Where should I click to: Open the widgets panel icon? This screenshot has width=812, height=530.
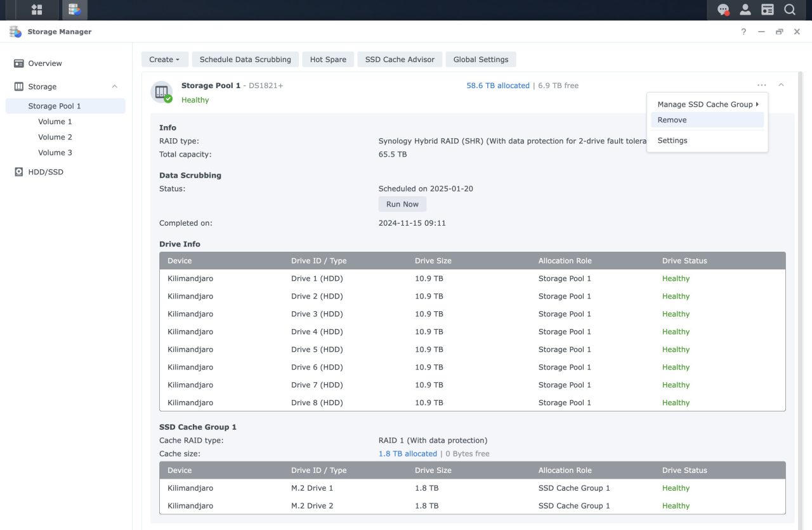pos(768,10)
